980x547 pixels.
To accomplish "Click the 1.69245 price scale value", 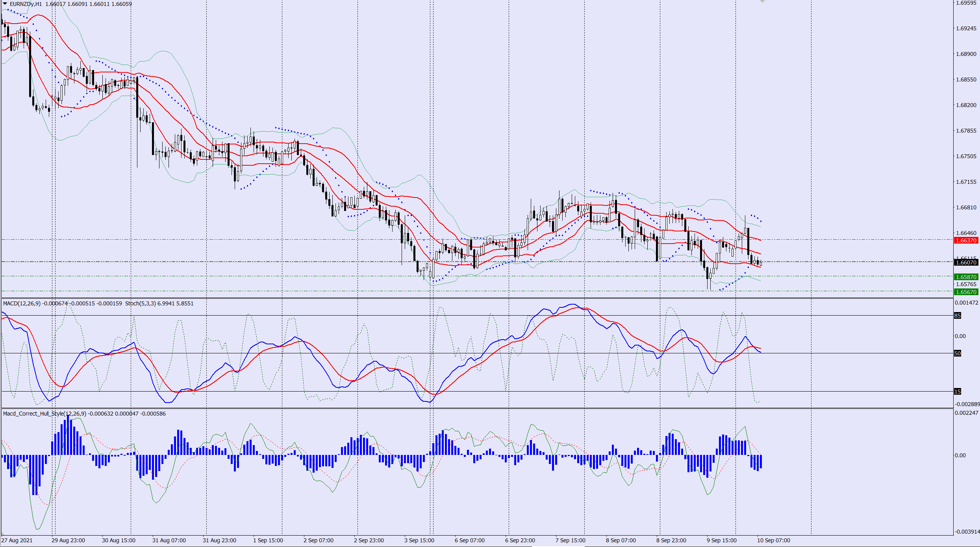I will (966, 28).
